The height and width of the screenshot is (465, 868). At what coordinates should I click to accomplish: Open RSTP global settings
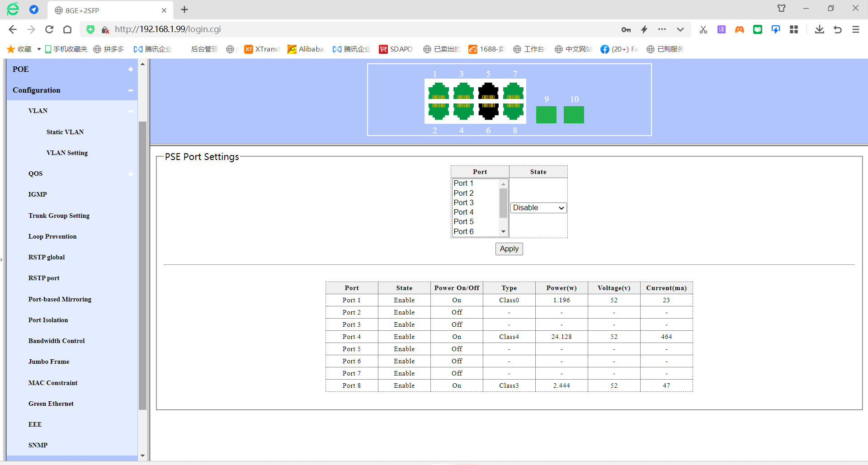(x=47, y=257)
